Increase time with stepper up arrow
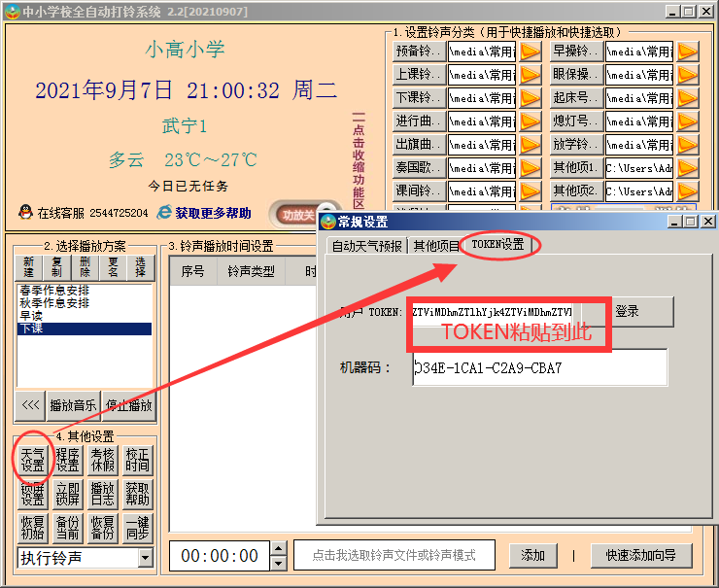 tap(278, 548)
